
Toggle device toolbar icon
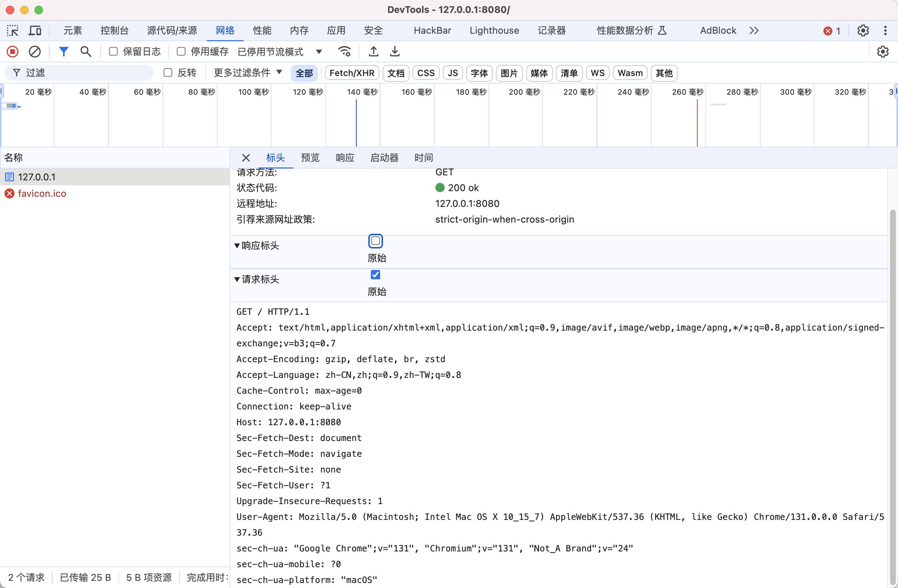[x=35, y=30]
